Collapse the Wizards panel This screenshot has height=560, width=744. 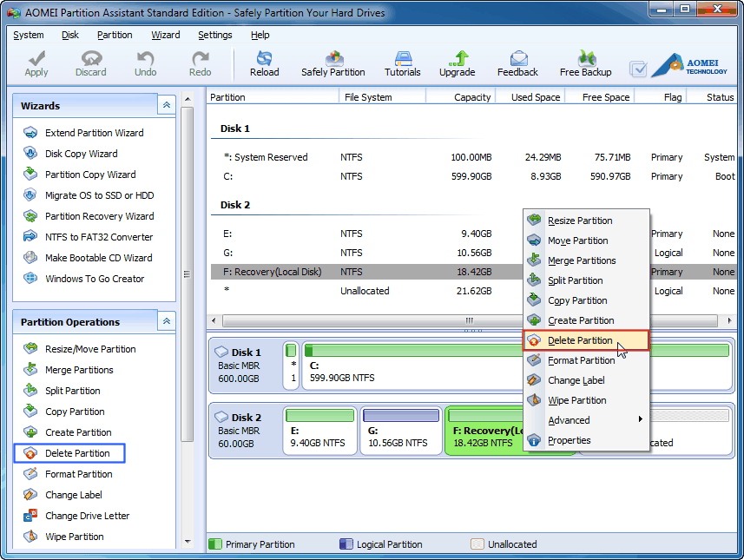click(167, 105)
